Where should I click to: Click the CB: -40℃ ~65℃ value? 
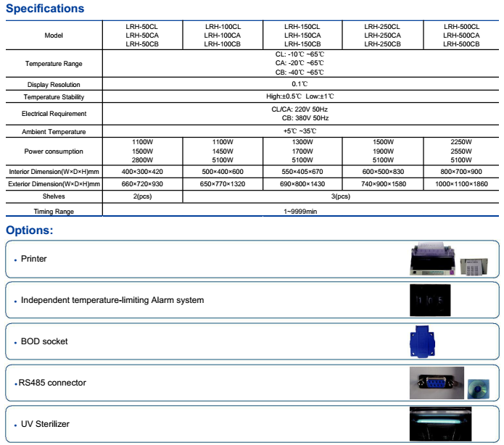coord(299,72)
